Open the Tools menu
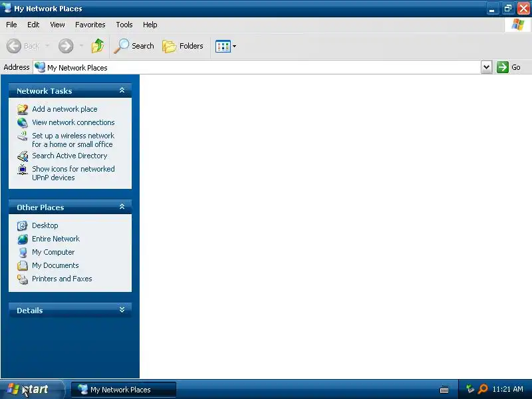The image size is (532, 399). [124, 25]
